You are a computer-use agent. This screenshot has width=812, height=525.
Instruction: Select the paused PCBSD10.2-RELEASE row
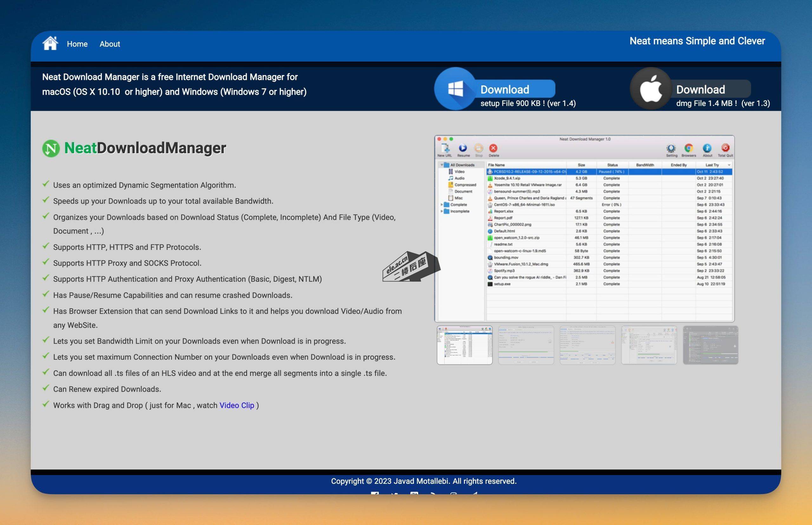pos(609,172)
